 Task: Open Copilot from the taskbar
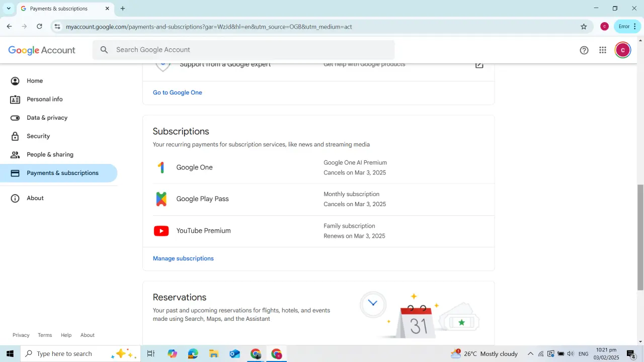173,354
